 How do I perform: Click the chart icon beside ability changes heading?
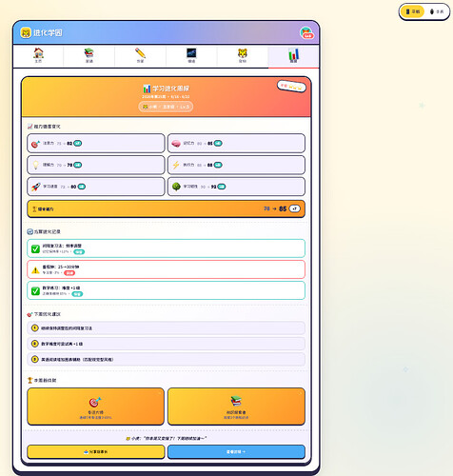(x=30, y=127)
